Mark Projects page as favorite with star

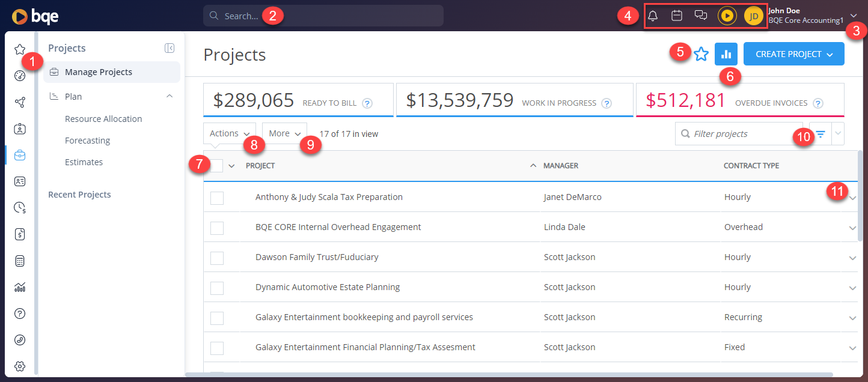[701, 54]
